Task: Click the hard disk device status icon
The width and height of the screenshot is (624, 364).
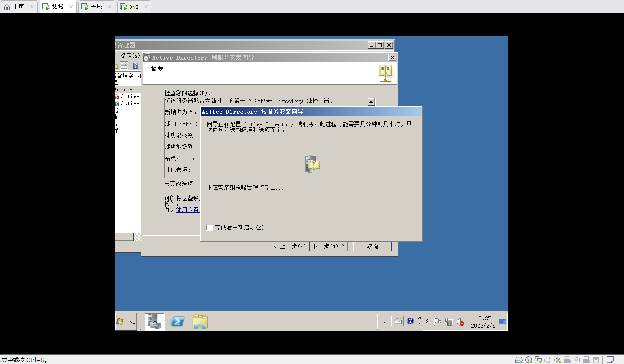Action: pos(519,360)
